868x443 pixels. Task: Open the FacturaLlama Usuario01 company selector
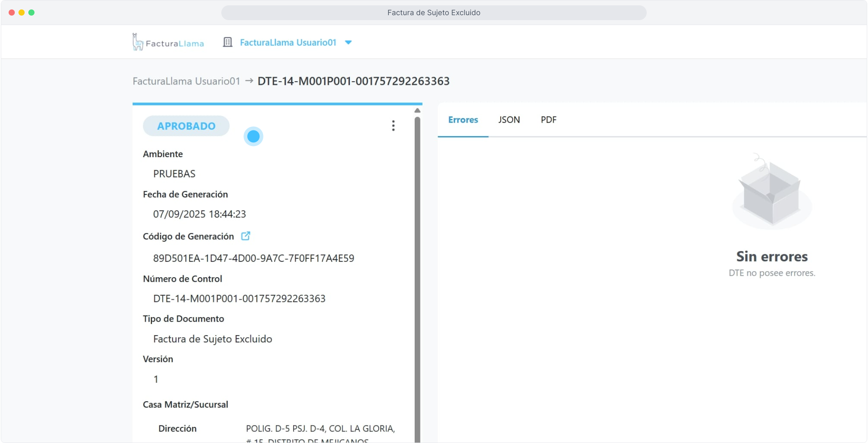pos(288,42)
